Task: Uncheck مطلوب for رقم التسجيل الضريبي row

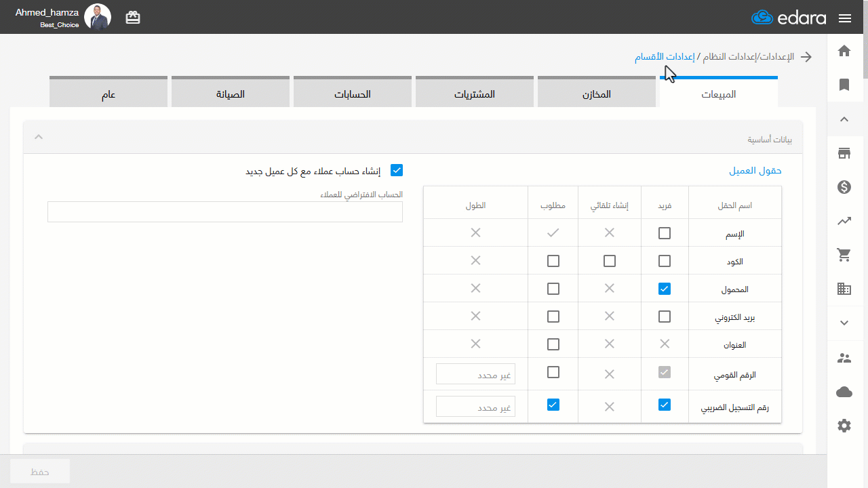Action: [553, 405]
